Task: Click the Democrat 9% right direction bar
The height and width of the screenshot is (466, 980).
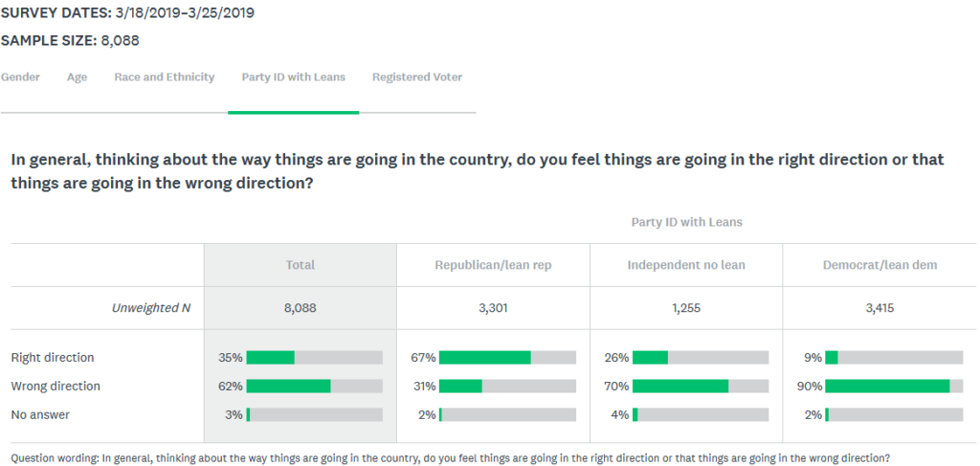Action: [x=894, y=357]
